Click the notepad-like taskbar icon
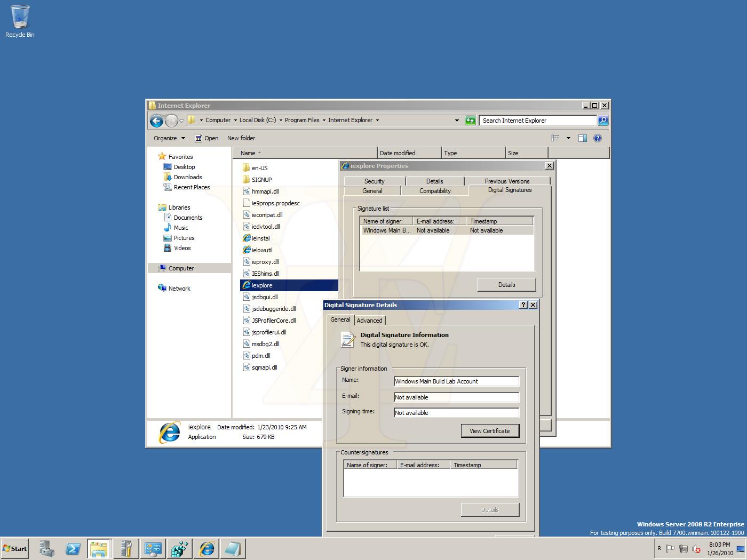Screen dimensions: 747x560 (233, 549)
